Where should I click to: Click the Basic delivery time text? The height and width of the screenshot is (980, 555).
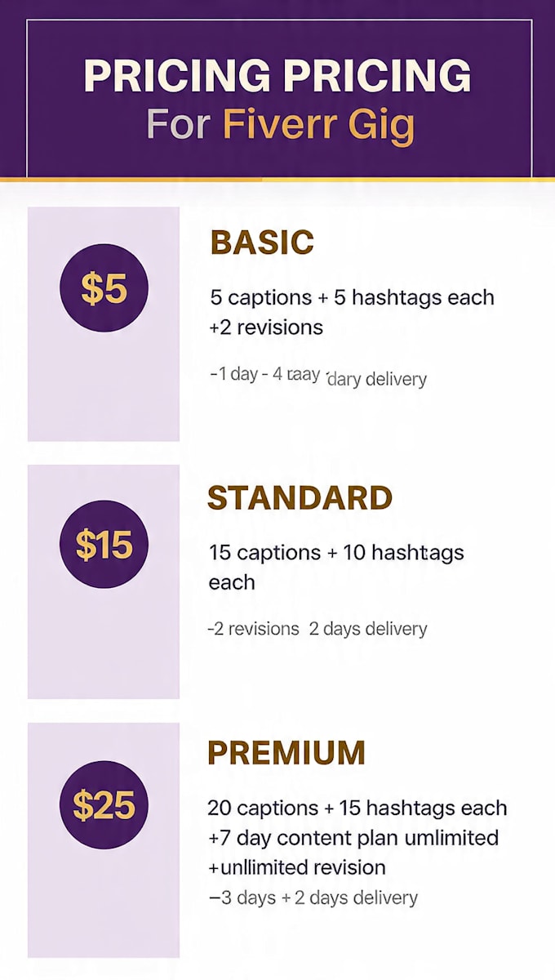(317, 377)
